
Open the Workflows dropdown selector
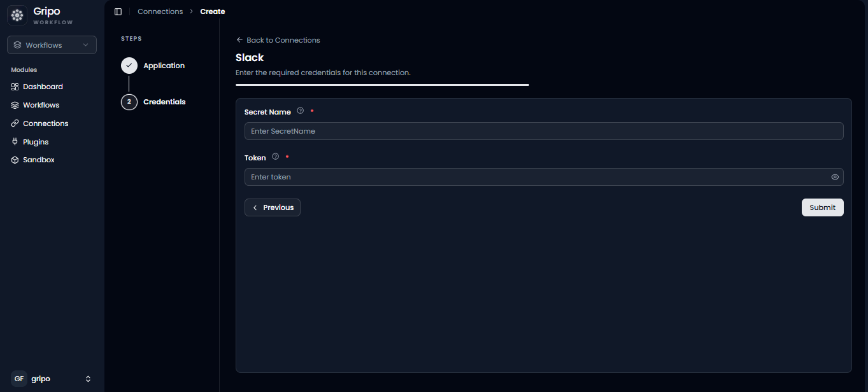[x=52, y=45]
